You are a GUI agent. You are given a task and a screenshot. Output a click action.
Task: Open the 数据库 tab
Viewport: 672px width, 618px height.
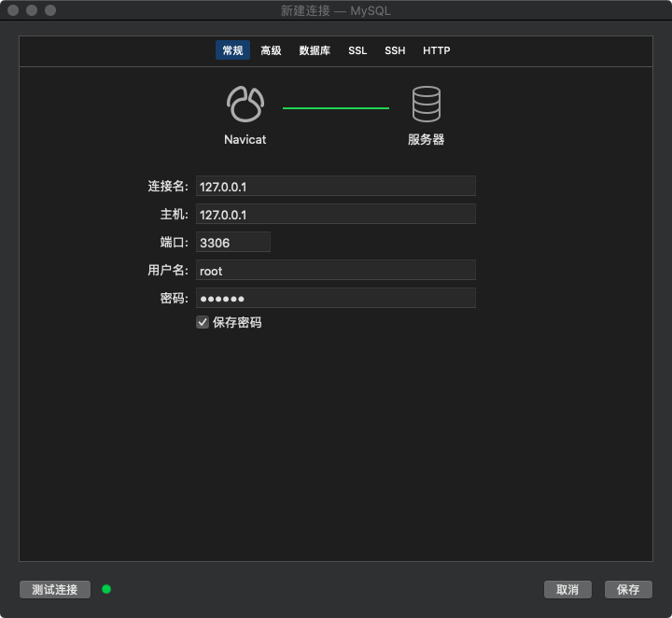point(315,50)
